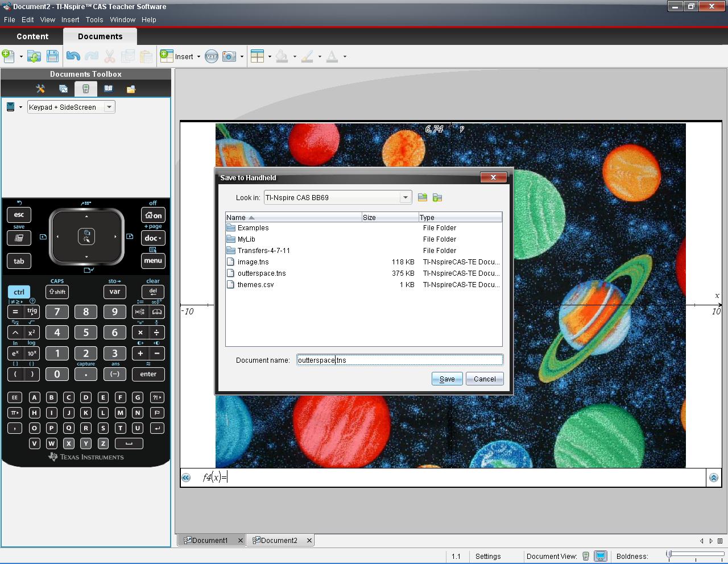The width and height of the screenshot is (728, 564).
Task: Open the Content Explorer folder toolbox icon
Action: coord(131,89)
